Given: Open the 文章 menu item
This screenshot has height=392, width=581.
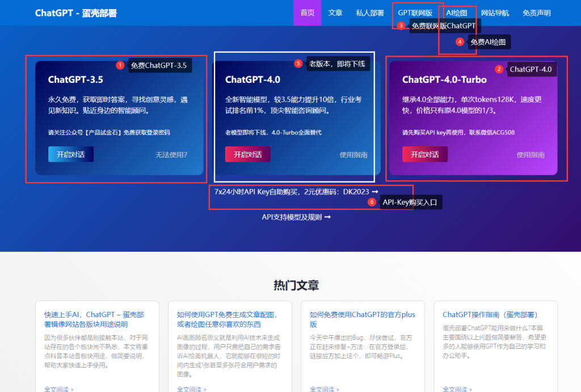Looking at the screenshot, I should coord(335,13).
